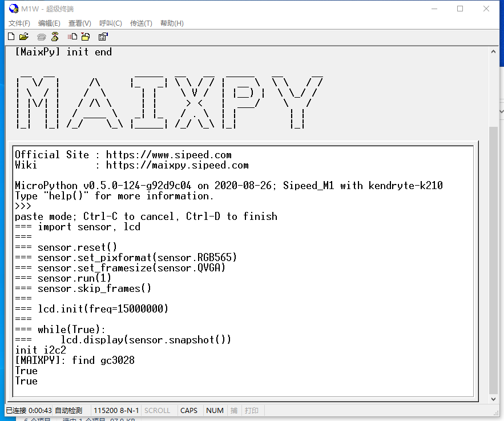Minimize the M1W terminal window
The height and width of the screenshot is (421, 504).
pyautogui.click(x=434, y=9)
